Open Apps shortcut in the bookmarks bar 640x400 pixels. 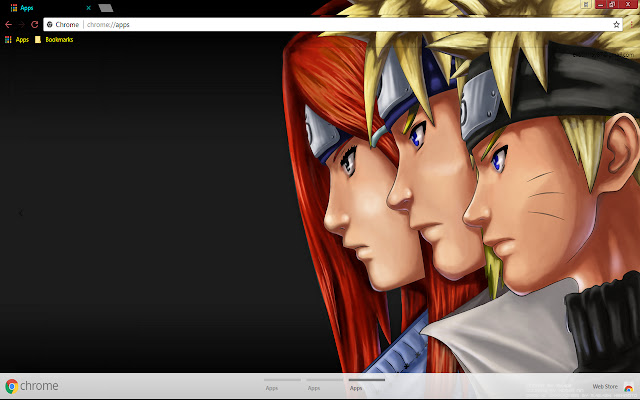(17, 40)
